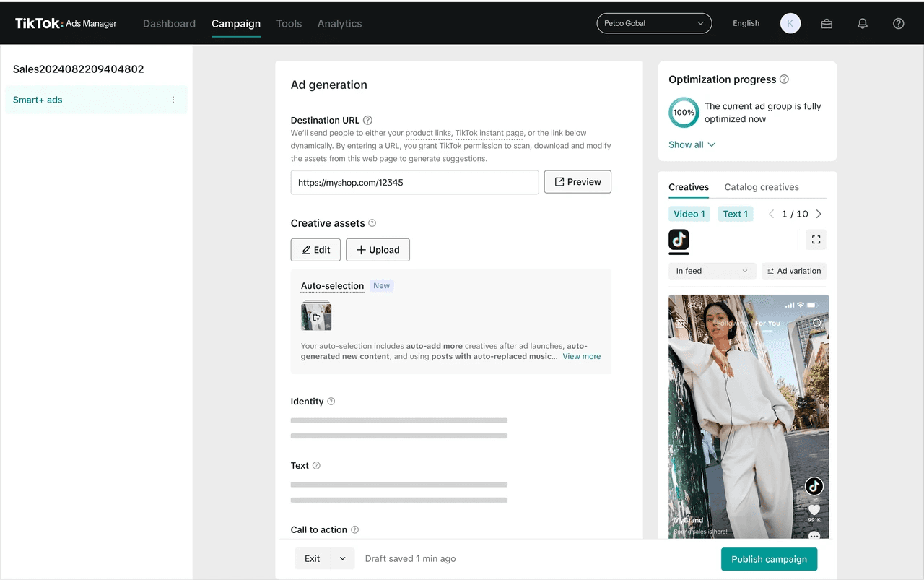The width and height of the screenshot is (924, 580).
Task: Open the briefcase business center icon
Action: coord(827,23)
